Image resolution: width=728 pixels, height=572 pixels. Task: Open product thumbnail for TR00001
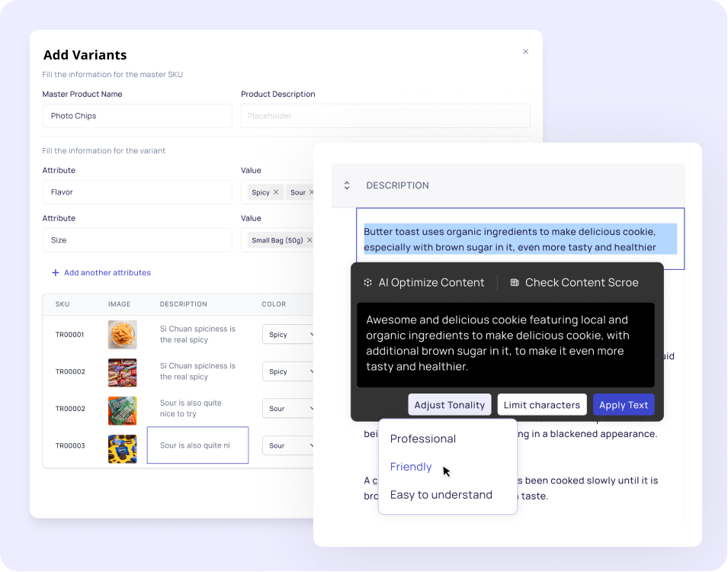pos(123,334)
